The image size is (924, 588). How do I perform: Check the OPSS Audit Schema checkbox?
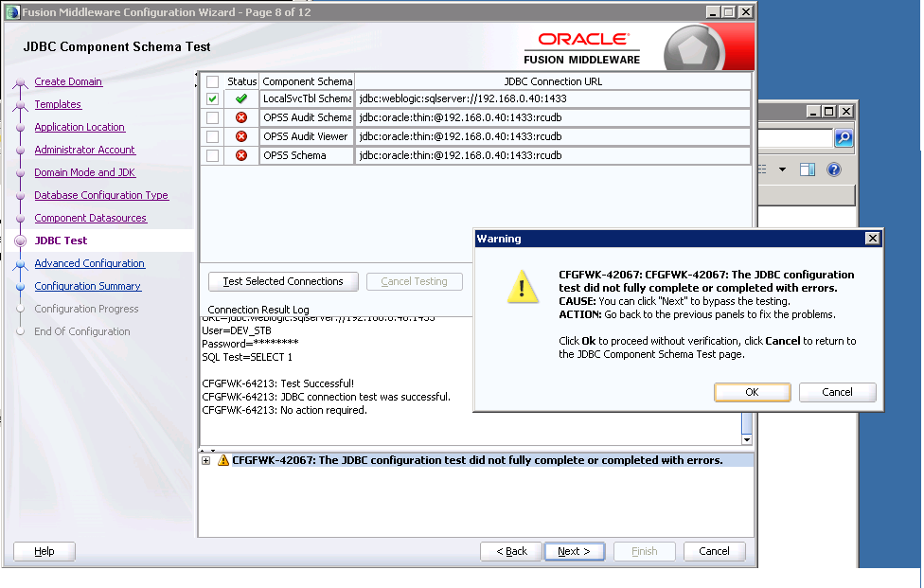point(211,117)
